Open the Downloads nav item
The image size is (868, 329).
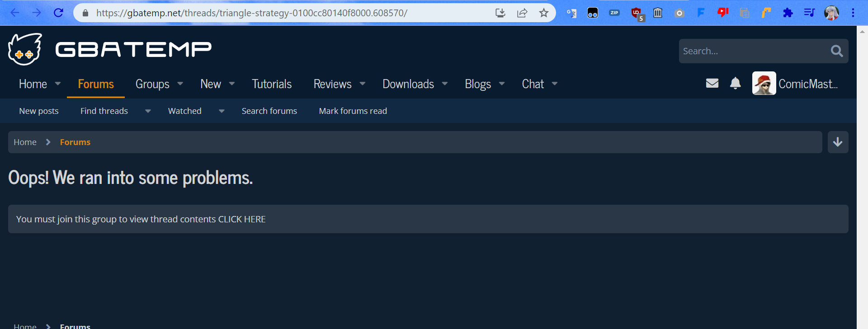click(x=408, y=84)
